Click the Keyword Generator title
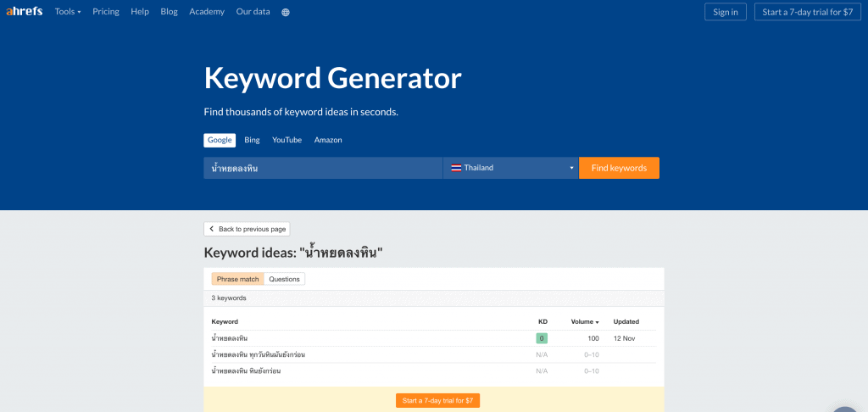The image size is (868, 412). [x=332, y=78]
